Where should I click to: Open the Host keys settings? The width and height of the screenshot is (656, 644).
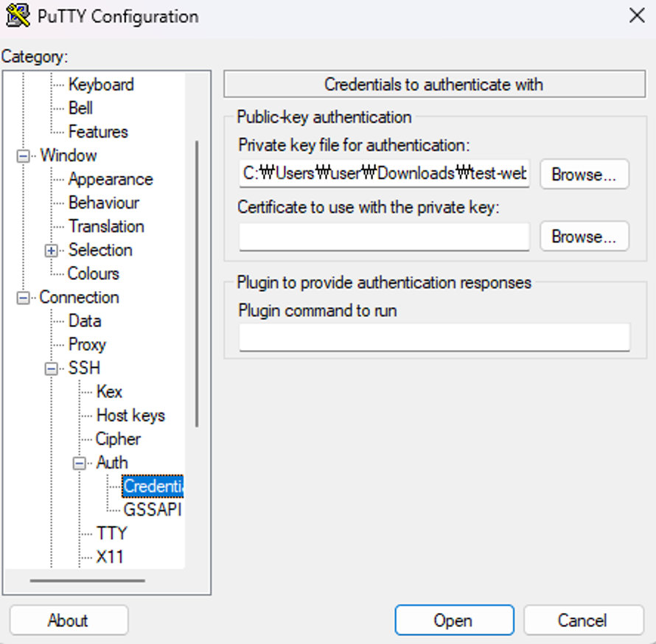tap(130, 416)
